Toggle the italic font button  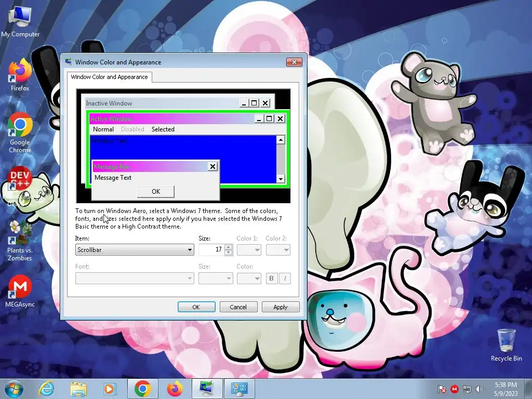coord(285,278)
